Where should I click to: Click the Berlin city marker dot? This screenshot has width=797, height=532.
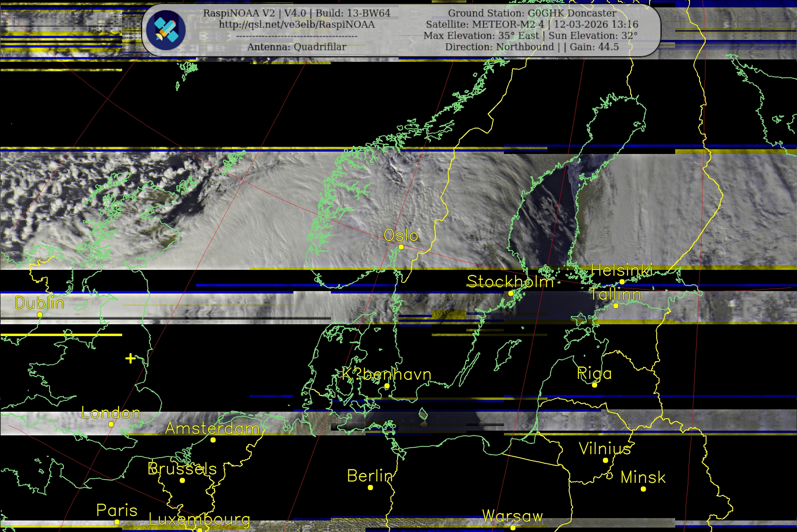[370, 488]
